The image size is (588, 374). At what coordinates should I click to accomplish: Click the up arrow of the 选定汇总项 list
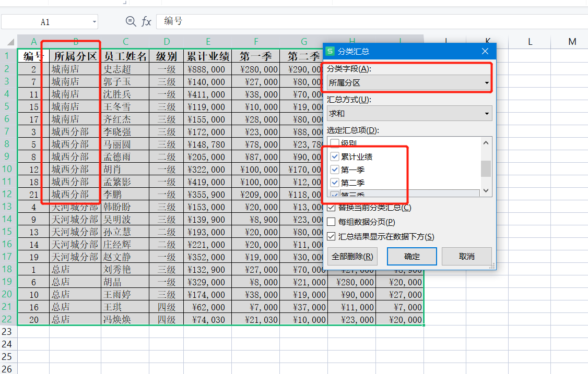click(486, 142)
